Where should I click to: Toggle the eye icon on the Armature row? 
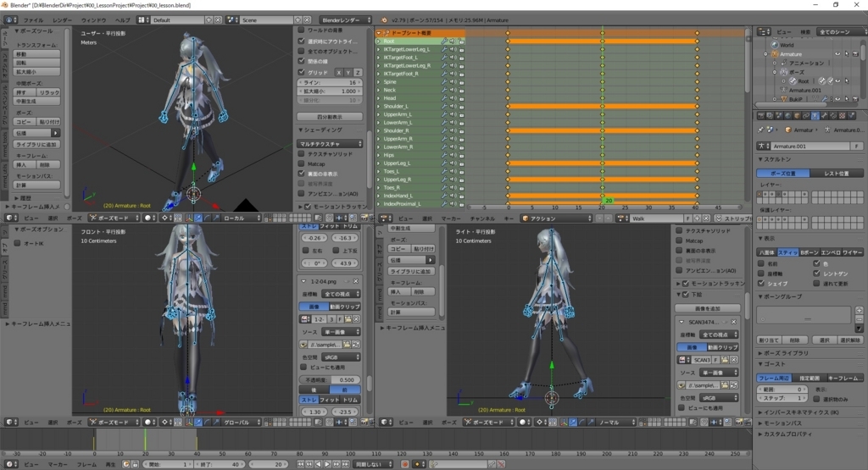click(x=836, y=53)
